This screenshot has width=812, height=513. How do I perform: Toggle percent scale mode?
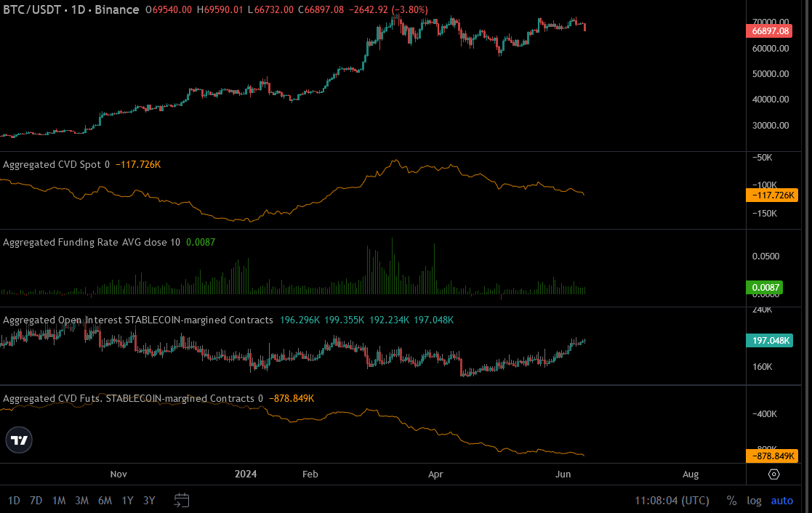click(731, 501)
